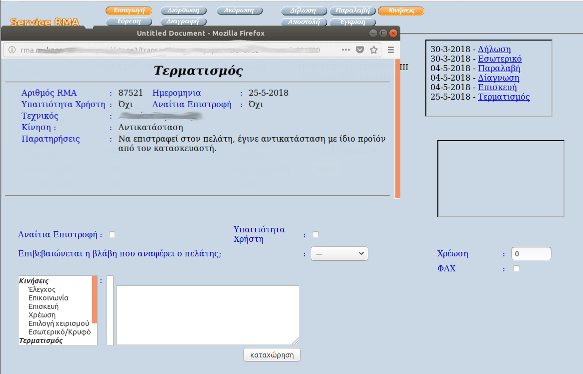This screenshot has height=374, width=583.
Task: Click the Παραλαβή tab
Action: (352, 11)
